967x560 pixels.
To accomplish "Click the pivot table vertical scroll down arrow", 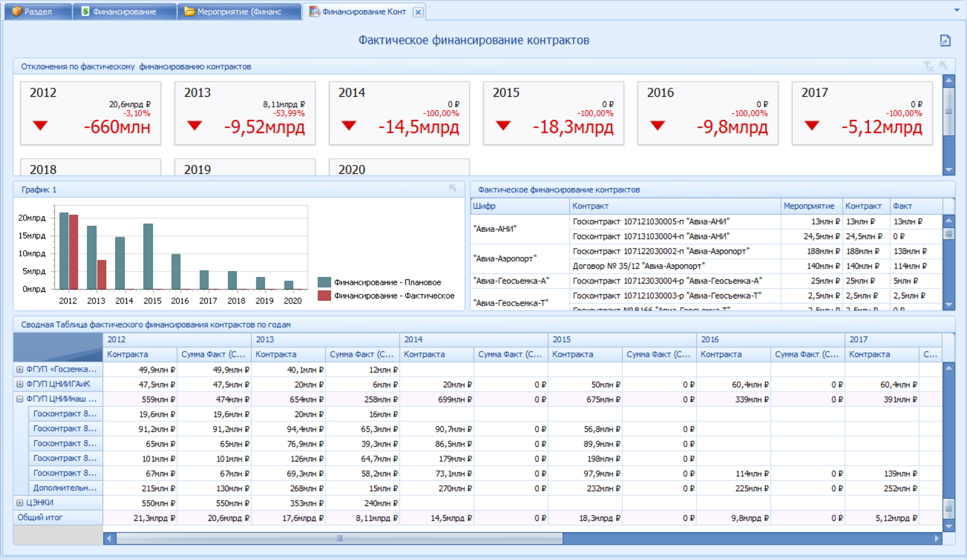I will pyautogui.click(x=949, y=526).
